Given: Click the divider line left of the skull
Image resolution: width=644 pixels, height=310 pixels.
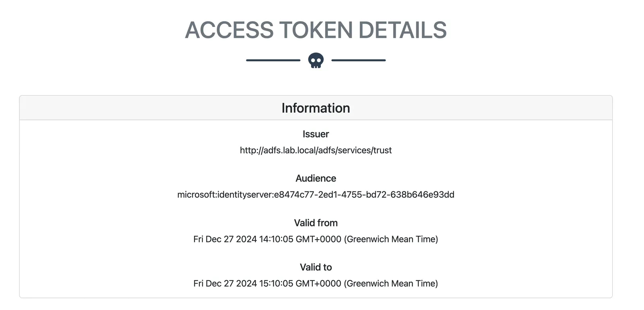Looking at the screenshot, I should coord(273,60).
